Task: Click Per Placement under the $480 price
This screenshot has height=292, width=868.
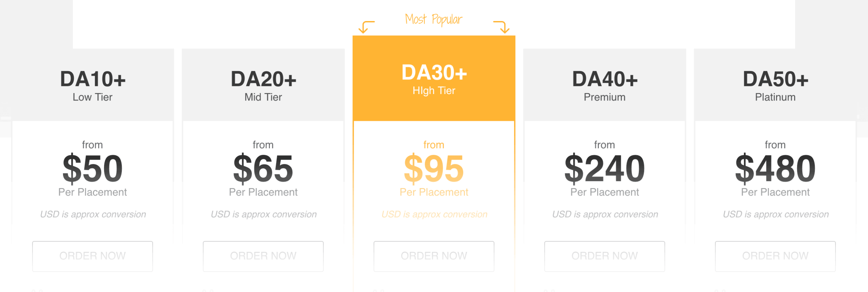Action: [775, 192]
